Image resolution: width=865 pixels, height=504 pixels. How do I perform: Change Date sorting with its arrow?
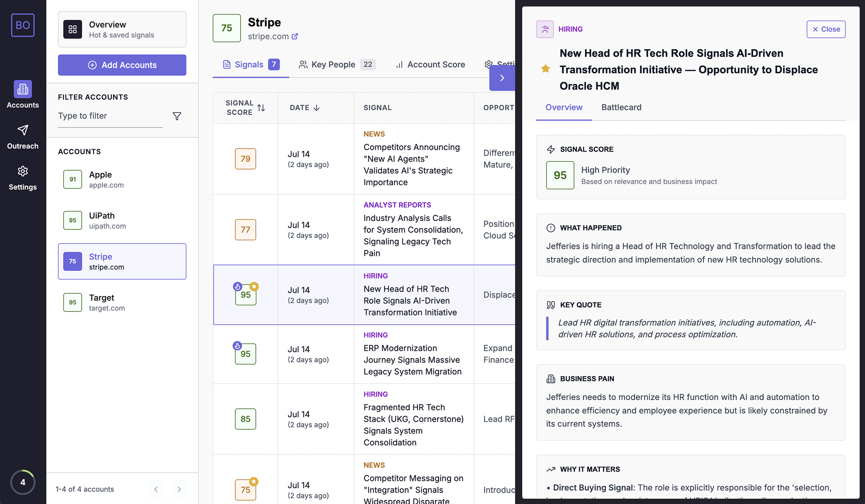click(x=316, y=108)
